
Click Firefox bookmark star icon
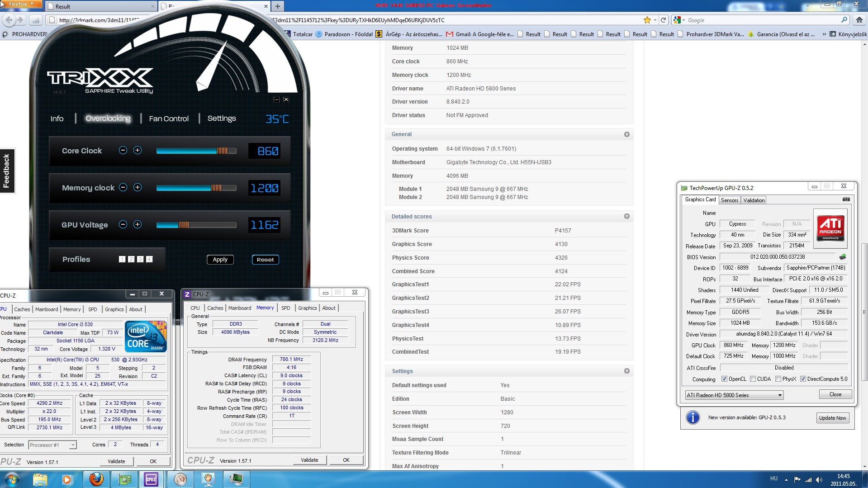click(647, 20)
